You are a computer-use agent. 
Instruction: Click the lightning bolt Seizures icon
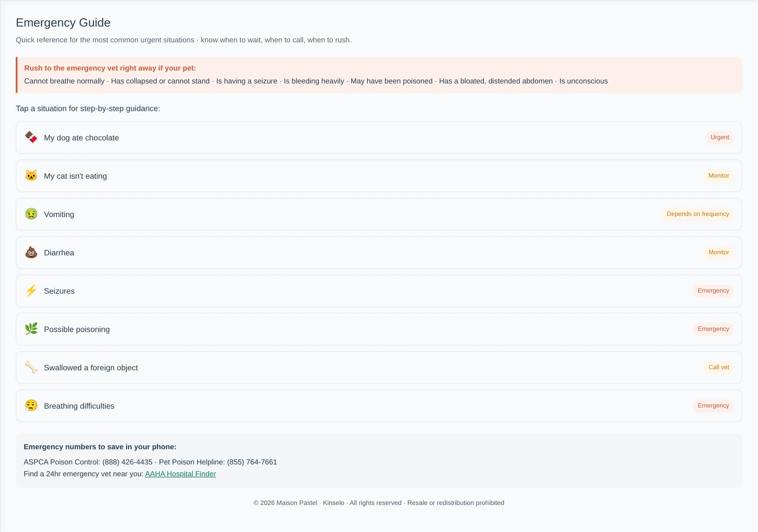point(31,291)
